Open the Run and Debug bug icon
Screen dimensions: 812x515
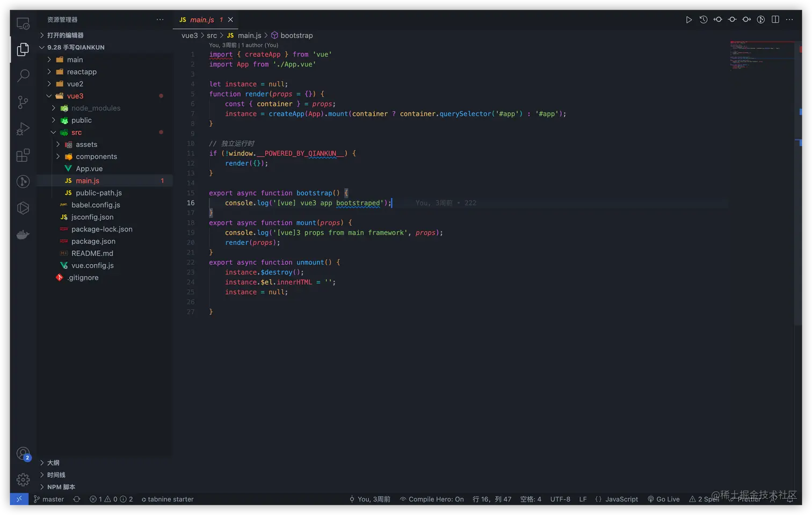(23, 129)
